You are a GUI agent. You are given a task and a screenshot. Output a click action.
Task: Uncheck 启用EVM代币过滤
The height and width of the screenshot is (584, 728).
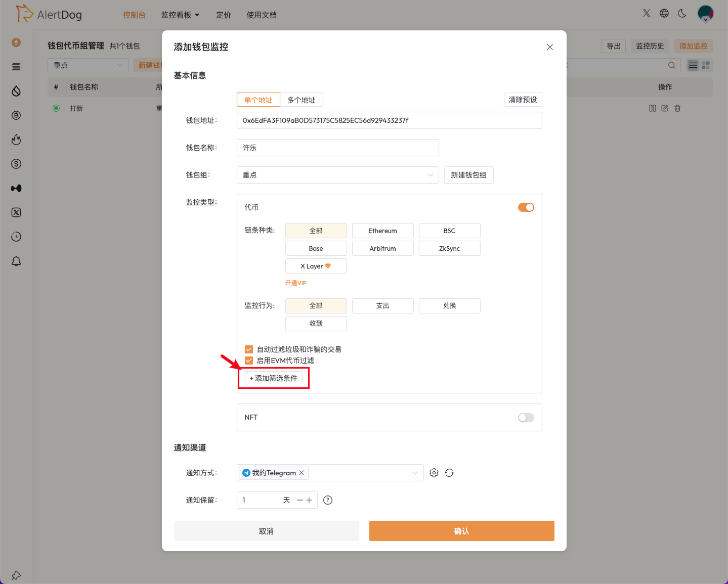248,360
